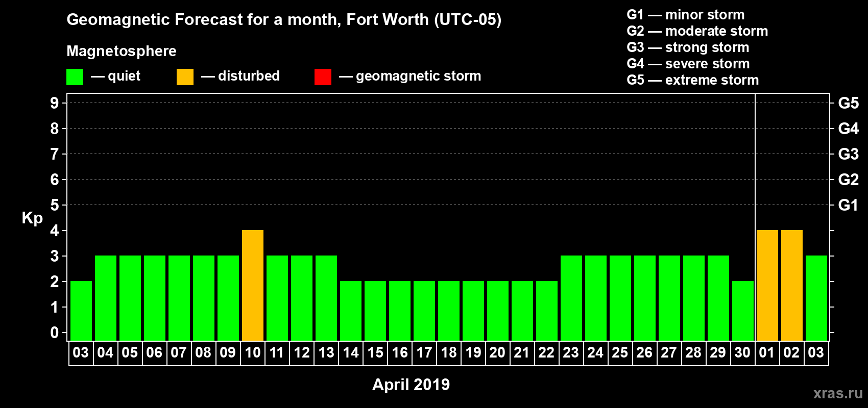This screenshot has height=408, width=868.
Task: Click the '— quiet' legend label
Action: [115, 76]
